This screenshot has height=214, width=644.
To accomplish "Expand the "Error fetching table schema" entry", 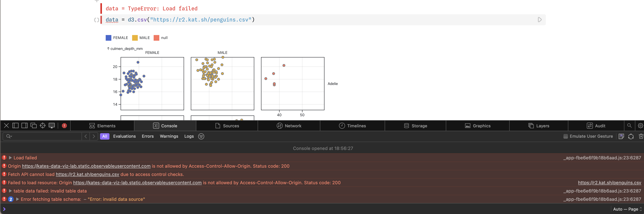I will click(x=18, y=199).
